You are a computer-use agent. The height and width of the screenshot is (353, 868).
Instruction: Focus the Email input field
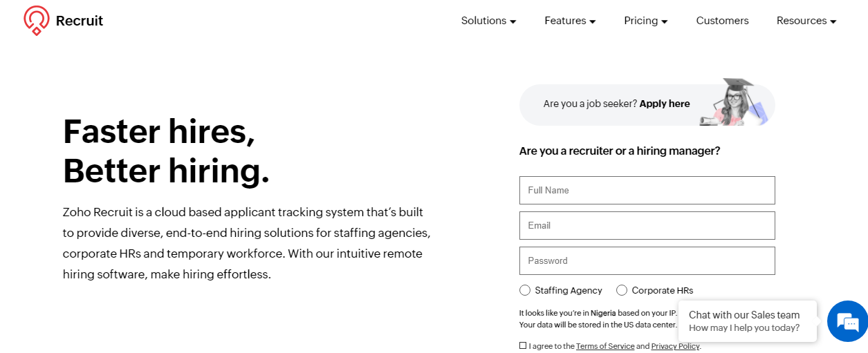647,225
